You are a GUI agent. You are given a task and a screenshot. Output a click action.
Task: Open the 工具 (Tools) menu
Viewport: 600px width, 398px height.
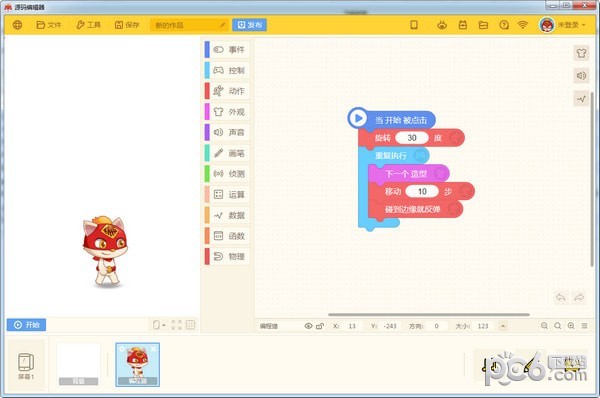[x=88, y=25]
